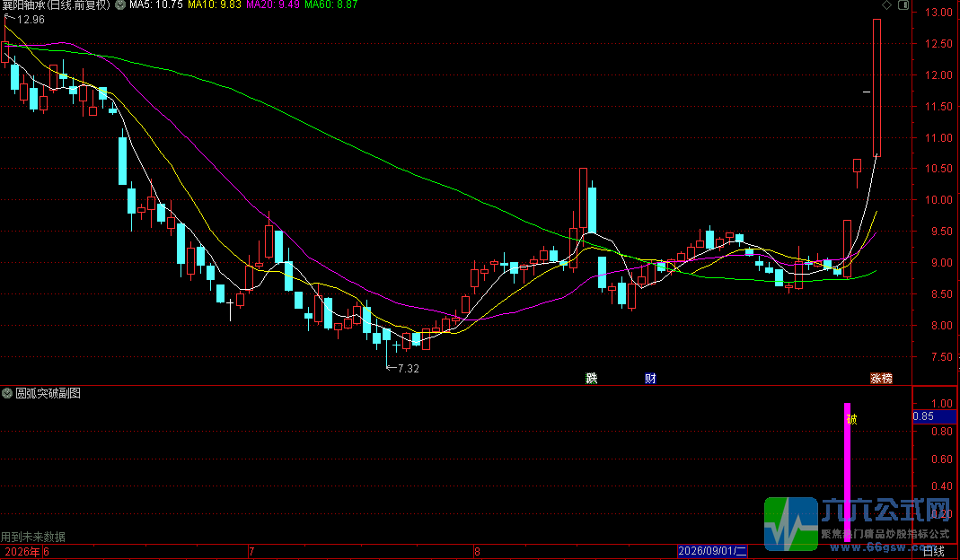Open the 涨榜 marker under the last candle

[x=882, y=378]
